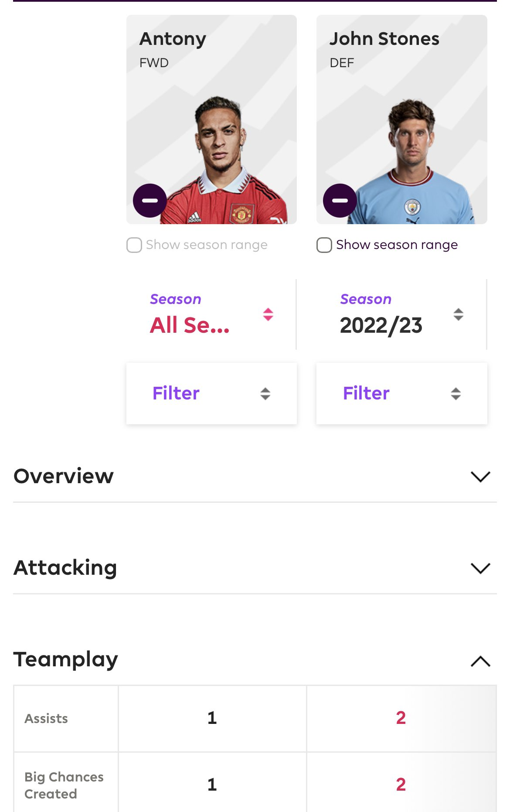This screenshot has width=510, height=812.
Task: Open Antony's All Seasons dropdown
Action: pyautogui.click(x=190, y=325)
